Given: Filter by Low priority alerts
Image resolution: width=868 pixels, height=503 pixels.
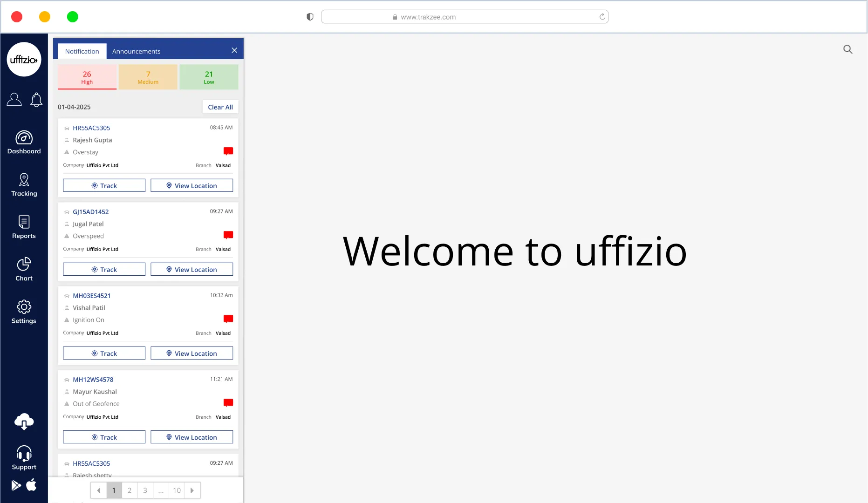Looking at the screenshot, I should point(209,77).
